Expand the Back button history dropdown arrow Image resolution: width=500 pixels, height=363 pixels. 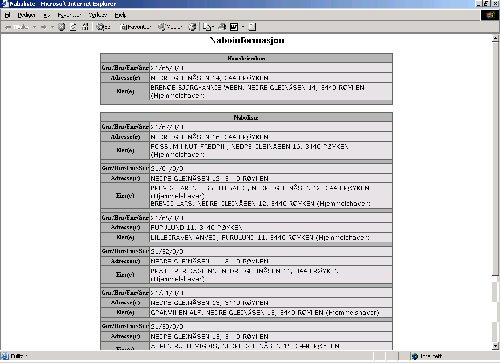click(x=34, y=27)
